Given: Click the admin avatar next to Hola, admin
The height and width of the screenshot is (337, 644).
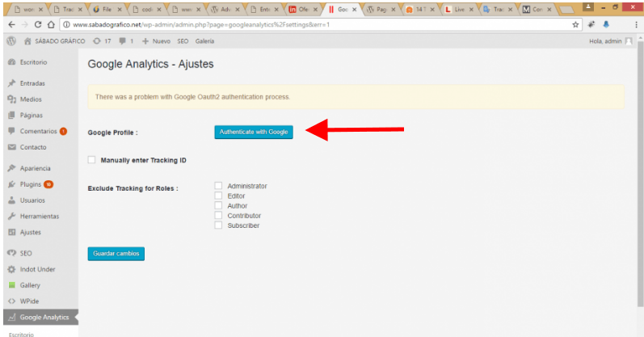Looking at the screenshot, I should (x=629, y=41).
